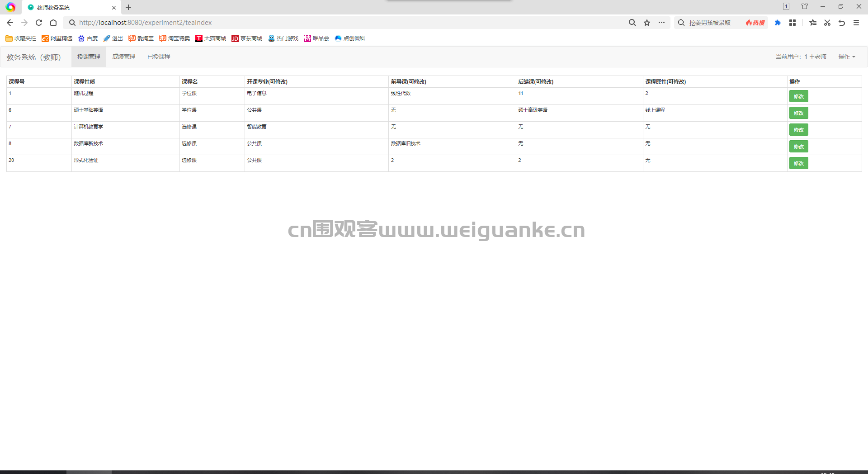The image size is (868, 474).
Task: Switch to the 授课管理 tab
Action: [89, 57]
